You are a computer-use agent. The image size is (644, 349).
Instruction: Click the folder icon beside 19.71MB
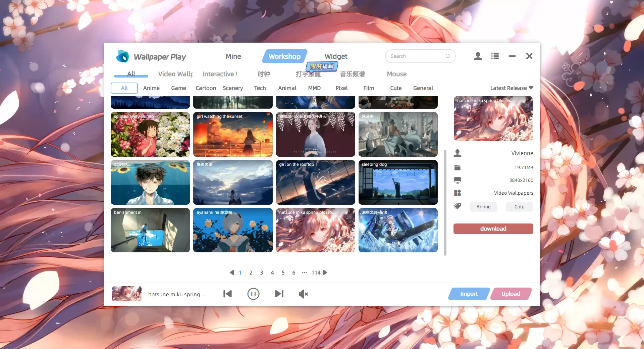pyautogui.click(x=457, y=167)
